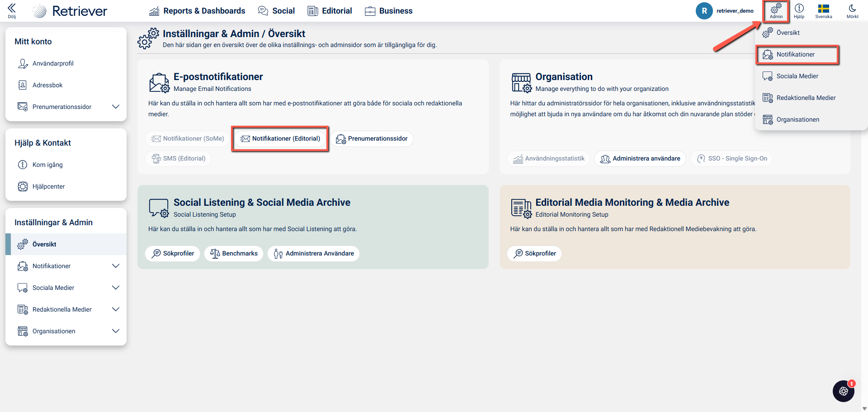
Task: Toggle dark mode with the Mörkt moon
Action: pos(852,9)
